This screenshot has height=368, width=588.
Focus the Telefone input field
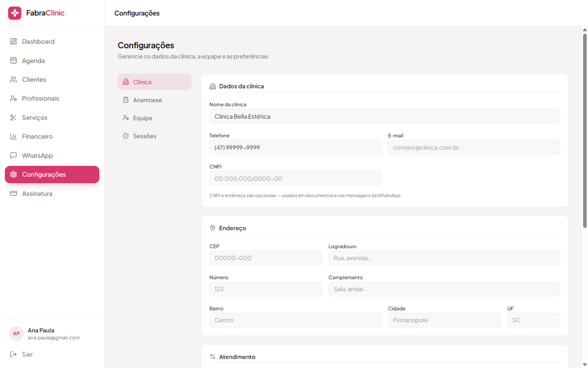[x=295, y=147]
